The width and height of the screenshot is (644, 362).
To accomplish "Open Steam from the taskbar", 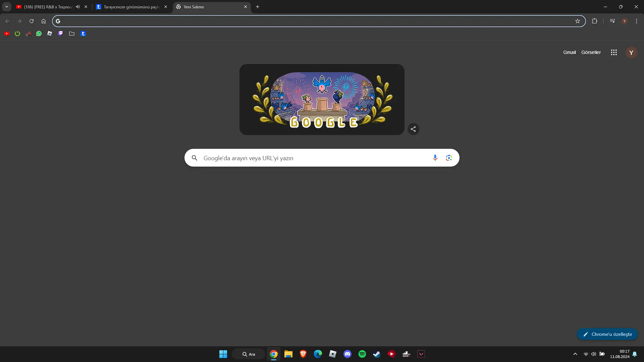I will 377,354.
